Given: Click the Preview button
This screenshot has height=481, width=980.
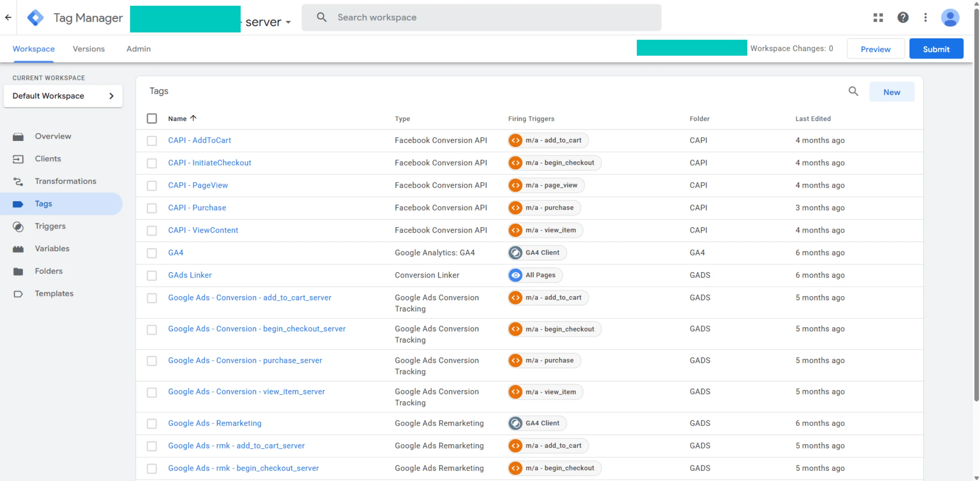Looking at the screenshot, I should pyautogui.click(x=875, y=49).
